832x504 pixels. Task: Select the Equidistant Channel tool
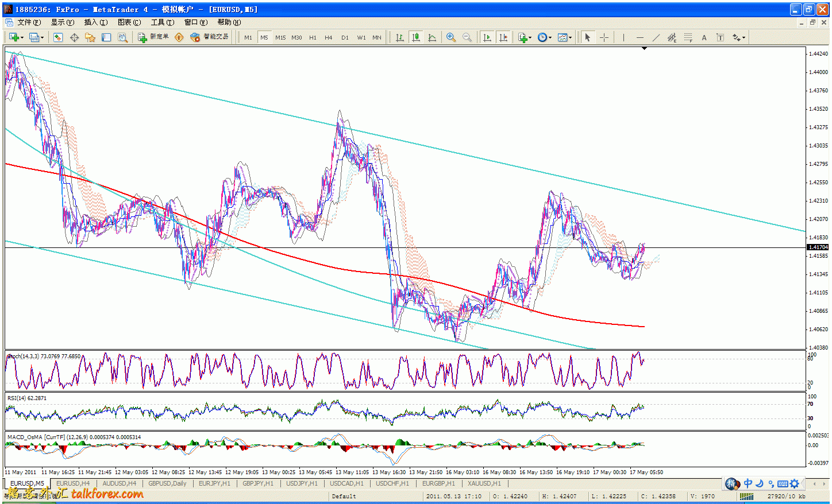[672, 37]
